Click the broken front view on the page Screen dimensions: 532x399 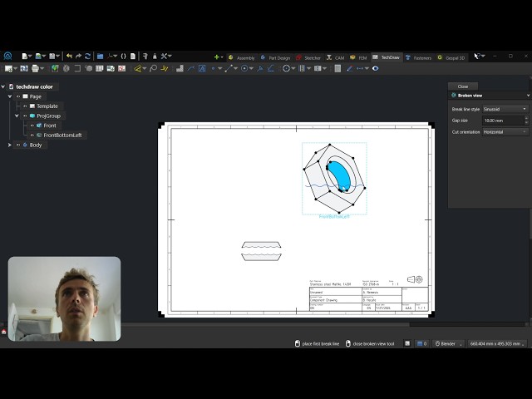tap(261, 251)
